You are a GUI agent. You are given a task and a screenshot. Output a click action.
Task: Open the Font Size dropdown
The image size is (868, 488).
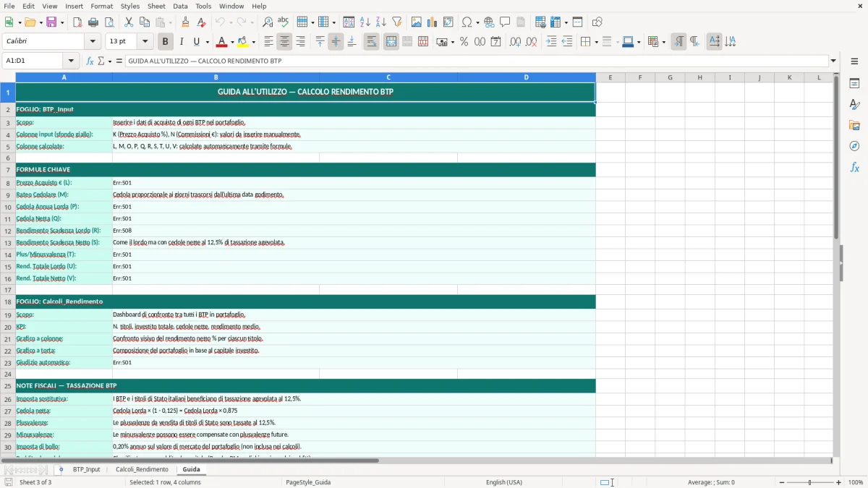[x=145, y=42]
